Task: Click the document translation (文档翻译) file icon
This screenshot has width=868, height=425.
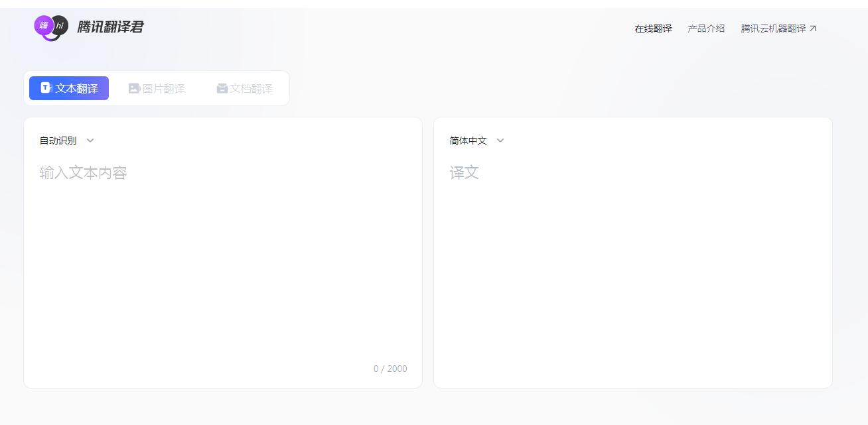Action: tap(222, 88)
